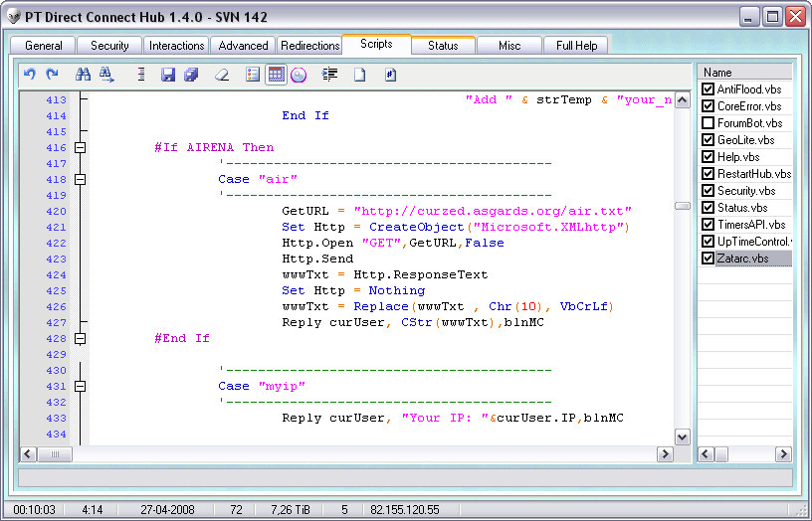Viewport: 812px width, 521px height.
Task: Click the Name column header
Action: tap(744, 73)
